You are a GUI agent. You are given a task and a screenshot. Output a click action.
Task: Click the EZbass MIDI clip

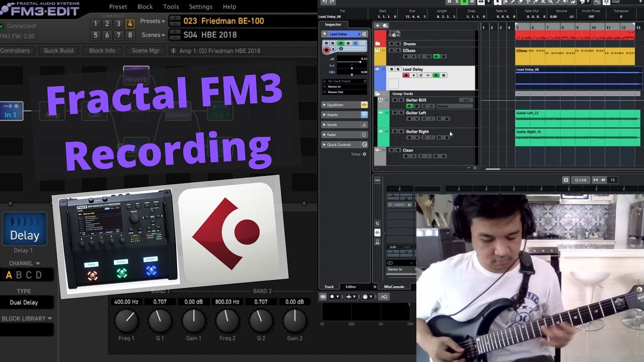(x=575, y=56)
